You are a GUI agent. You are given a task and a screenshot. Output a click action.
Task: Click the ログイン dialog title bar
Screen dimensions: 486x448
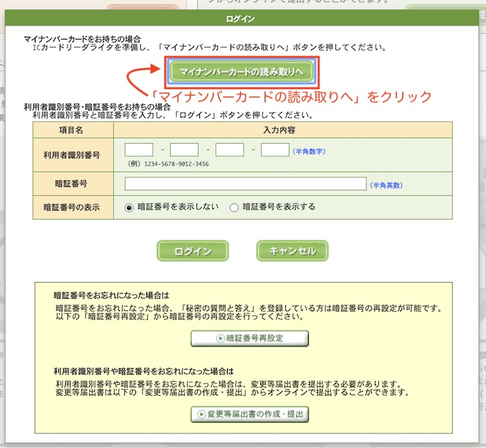pos(242,18)
